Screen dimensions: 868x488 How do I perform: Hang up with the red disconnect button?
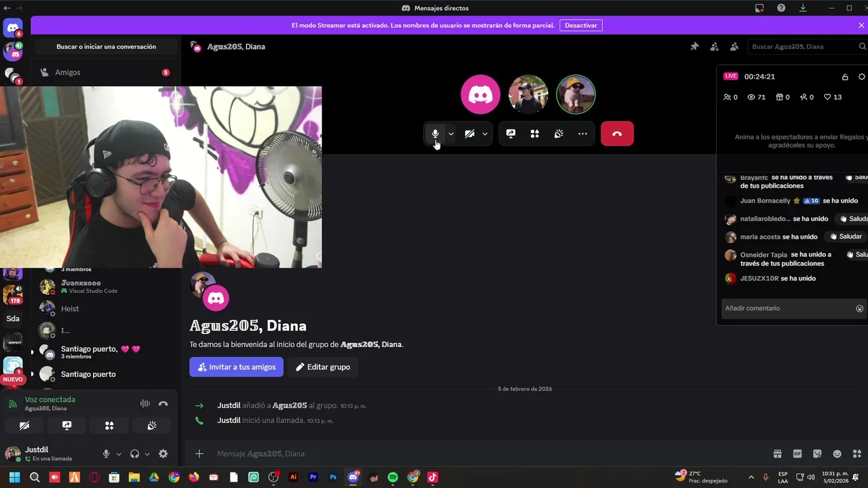tap(617, 134)
